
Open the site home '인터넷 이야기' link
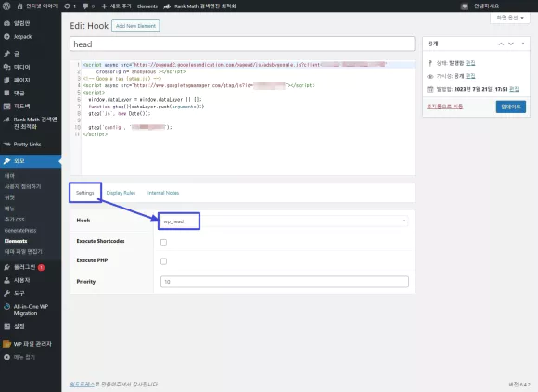pyautogui.click(x=37, y=6)
